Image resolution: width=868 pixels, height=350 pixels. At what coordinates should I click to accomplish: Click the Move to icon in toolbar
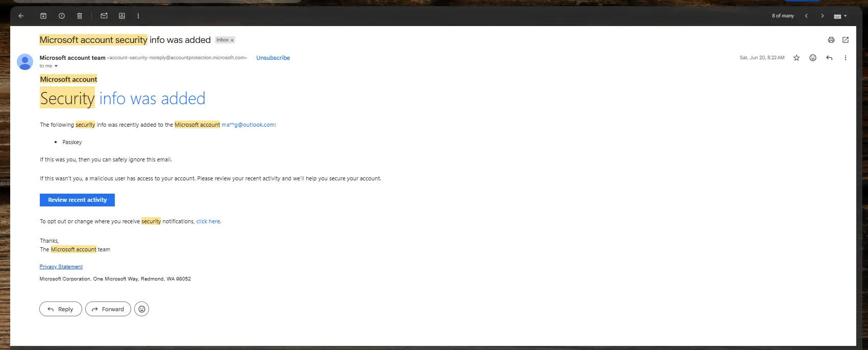pos(122,16)
